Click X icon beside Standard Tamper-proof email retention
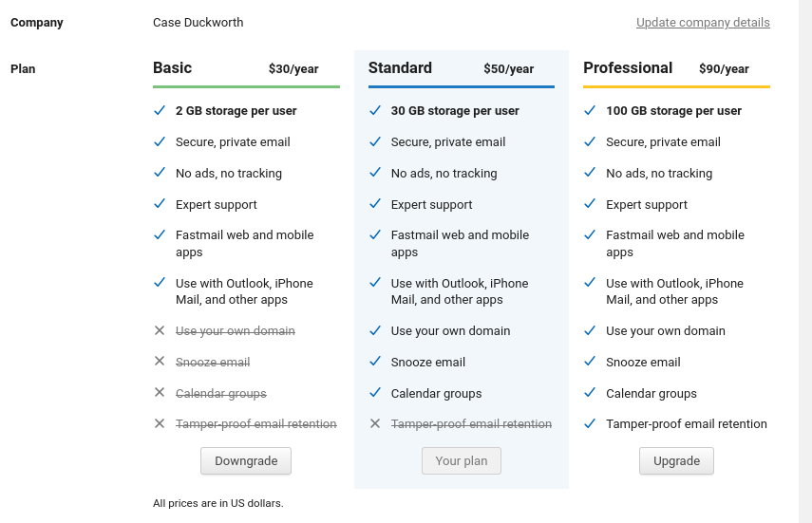Image resolution: width=812 pixels, height=523 pixels. click(x=375, y=423)
